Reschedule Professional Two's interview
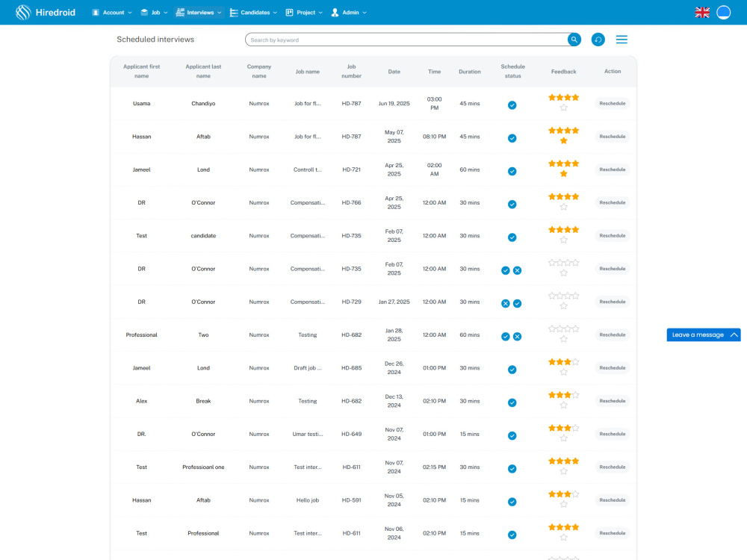Viewport: 747px width, 560px height. click(x=613, y=335)
